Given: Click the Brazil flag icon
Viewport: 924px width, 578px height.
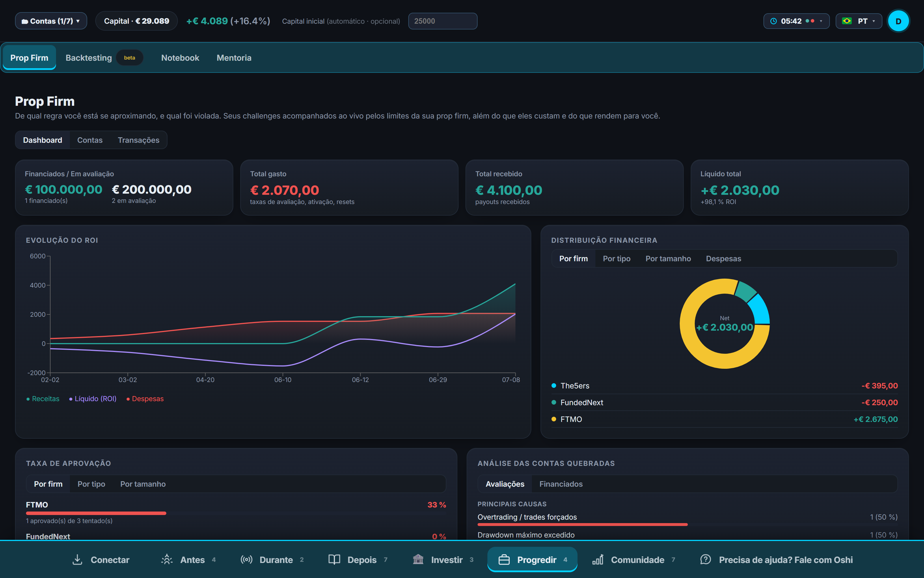Looking at the screenshot, I should point(847,21).
